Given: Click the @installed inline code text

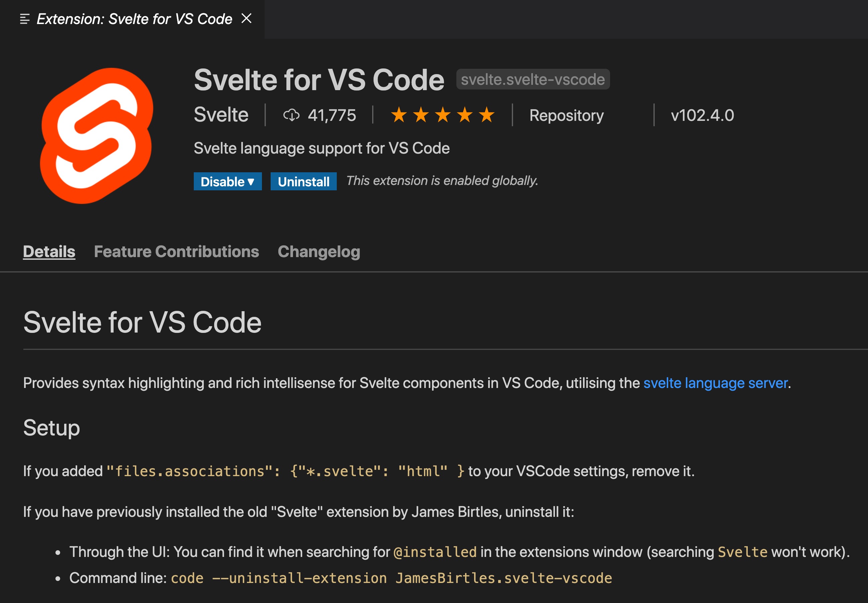Looking at the screenshot, I should point(435,552).
